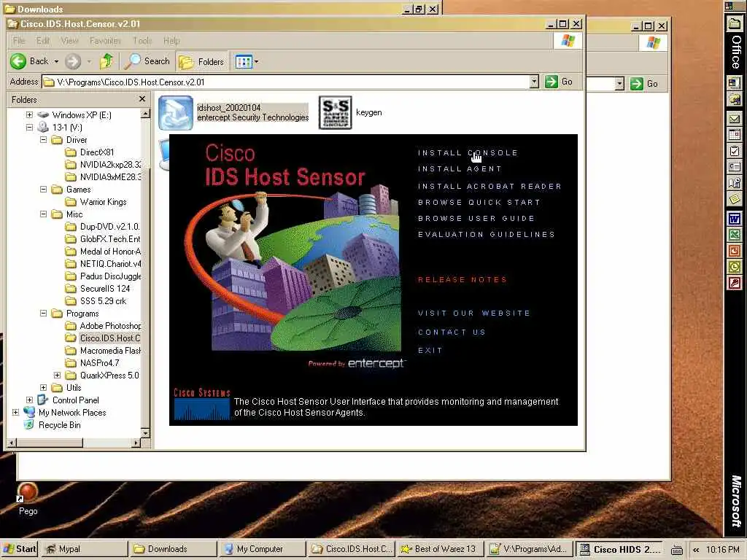Expand hidden tray icons chevron

coord(696,550)
